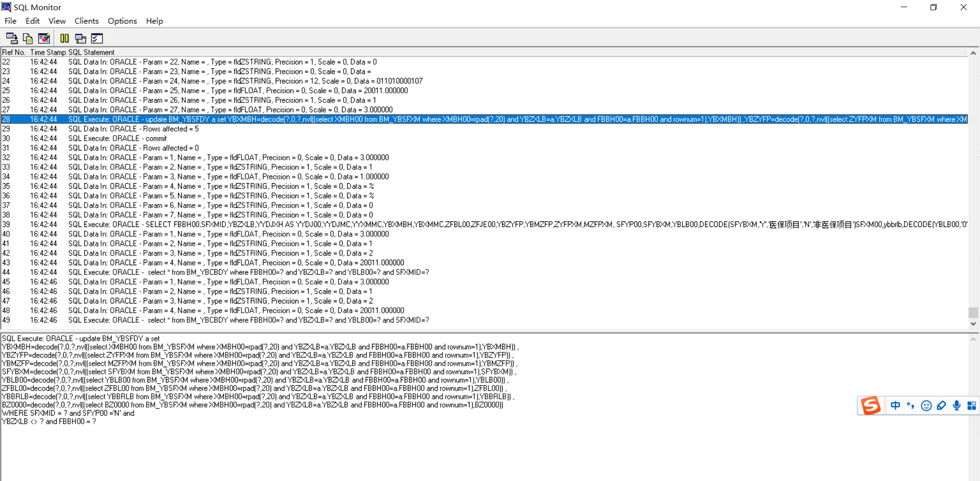Toggle punctuation mode on IME bar
The width and height of the screenshot is (980, 481).
911,406
